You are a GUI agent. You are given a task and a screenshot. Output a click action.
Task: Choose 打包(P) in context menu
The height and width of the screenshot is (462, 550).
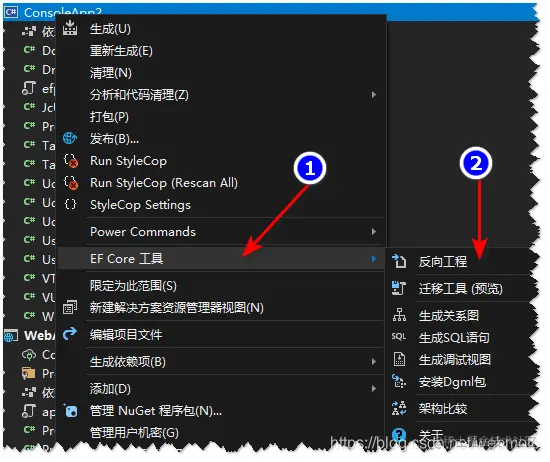tap(222, 117)
